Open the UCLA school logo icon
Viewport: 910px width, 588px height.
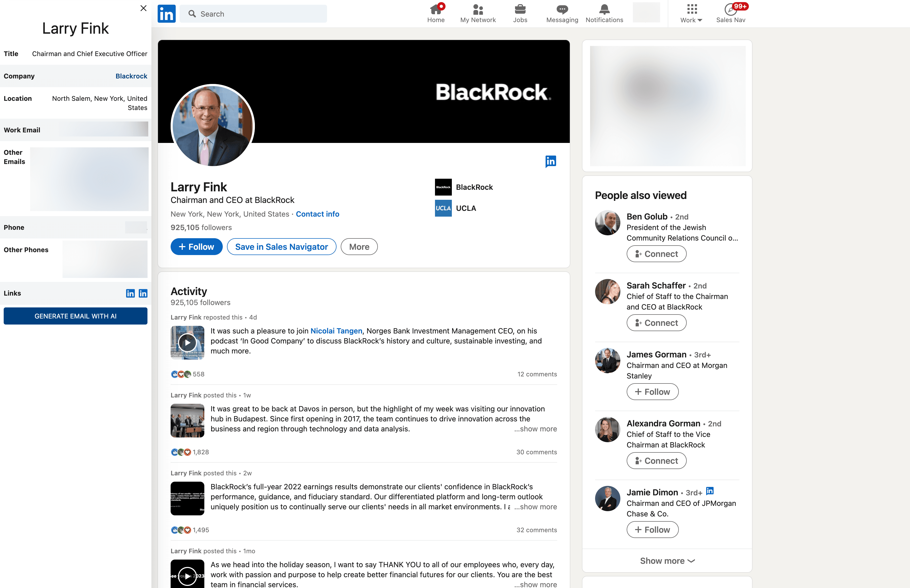[443, 208]
